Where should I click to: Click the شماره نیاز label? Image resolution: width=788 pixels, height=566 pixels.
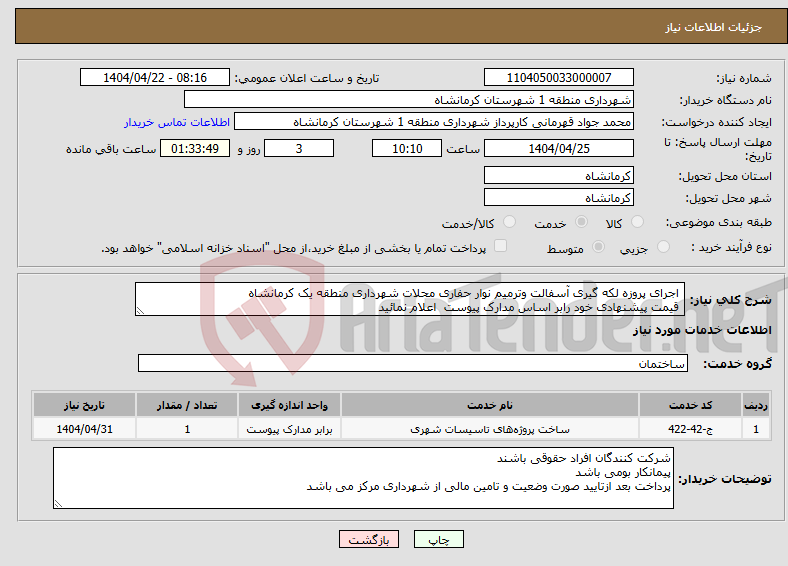click(x=744, y=78)
